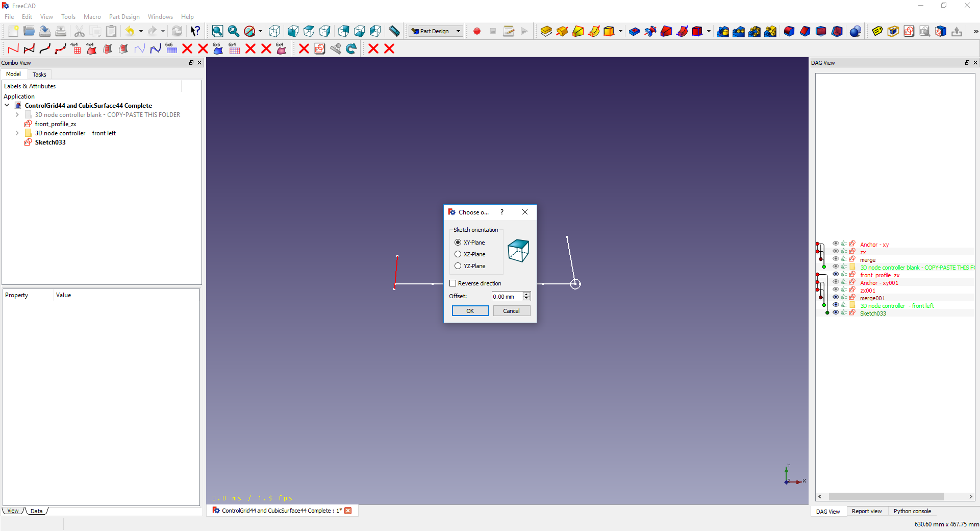This screenshot has width=980, height=531.
Task: Click the Groove red-blue icon
Action: click(650, 31)
